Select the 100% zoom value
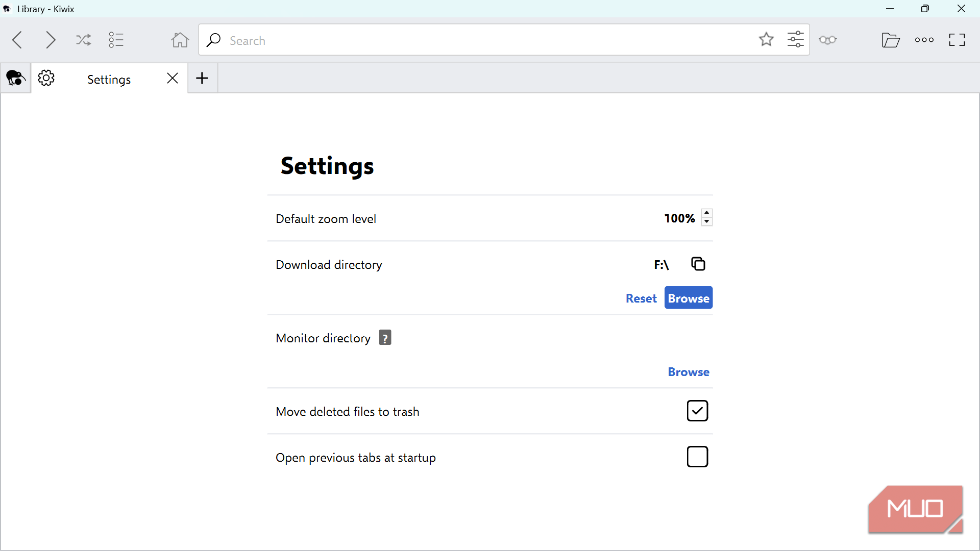The height and width of the screenshot is (551, 980). coord(679,218)
